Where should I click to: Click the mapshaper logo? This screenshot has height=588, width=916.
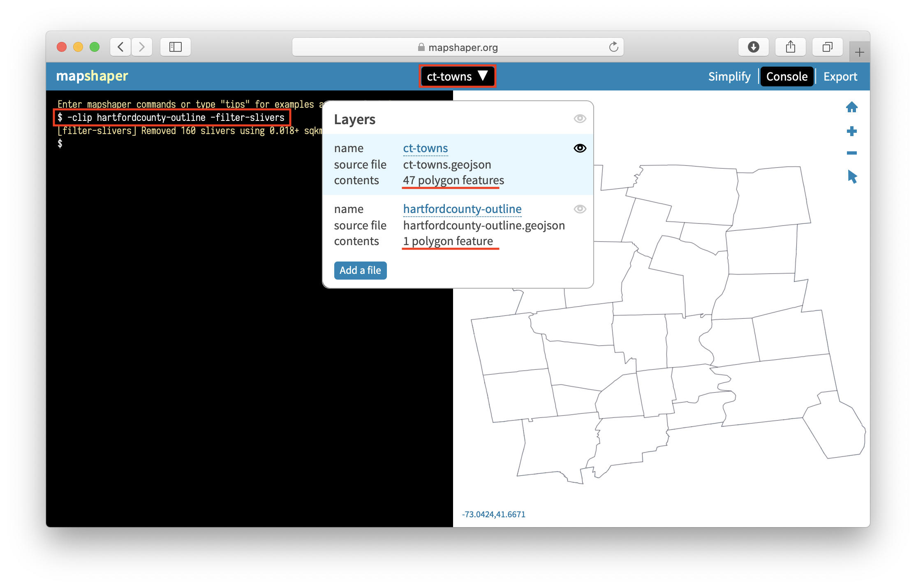(92, 76)
